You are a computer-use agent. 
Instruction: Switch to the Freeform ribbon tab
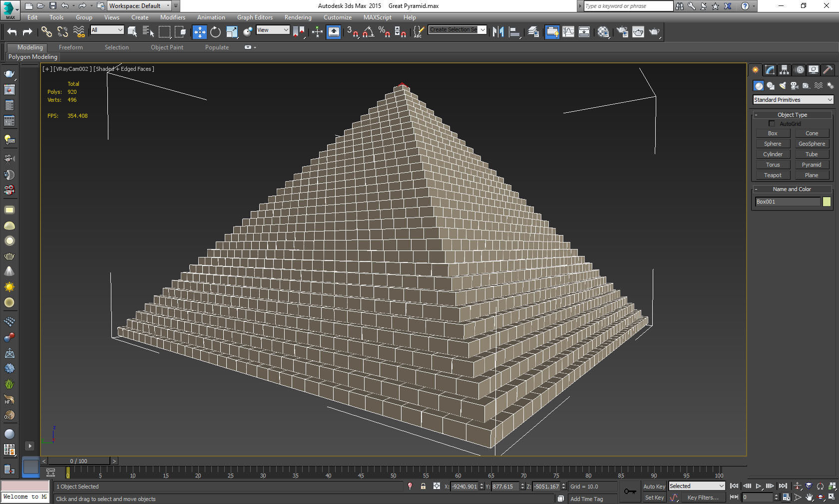(x=71, y=47)
